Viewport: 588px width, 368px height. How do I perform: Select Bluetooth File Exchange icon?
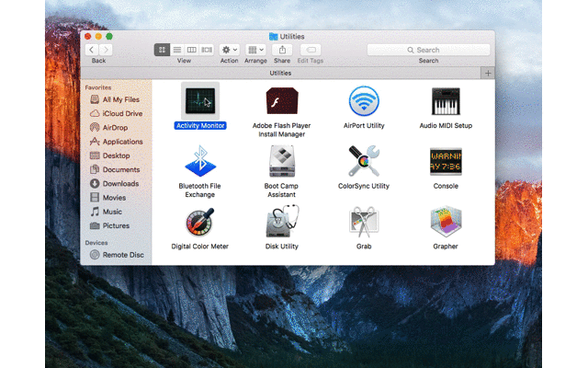[x=199, y=161]
